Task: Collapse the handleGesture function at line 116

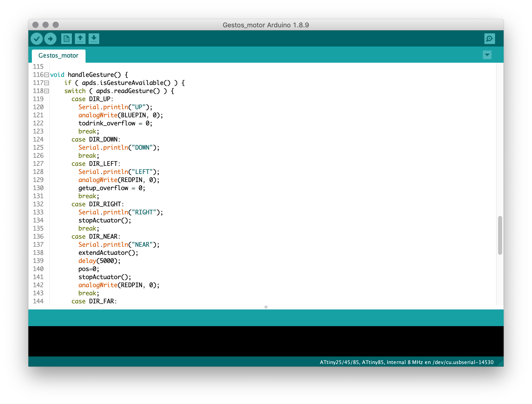Action: coord(47,75)
